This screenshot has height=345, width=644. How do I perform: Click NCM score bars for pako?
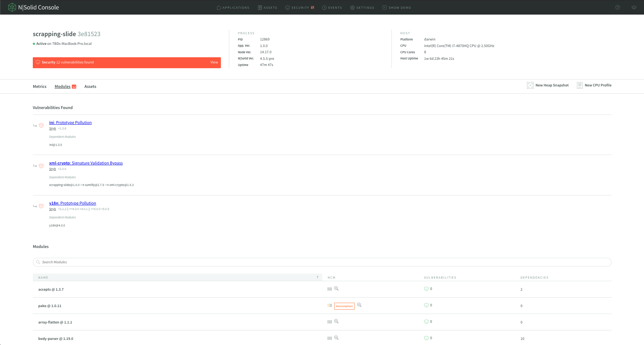[x=329, y=306]
